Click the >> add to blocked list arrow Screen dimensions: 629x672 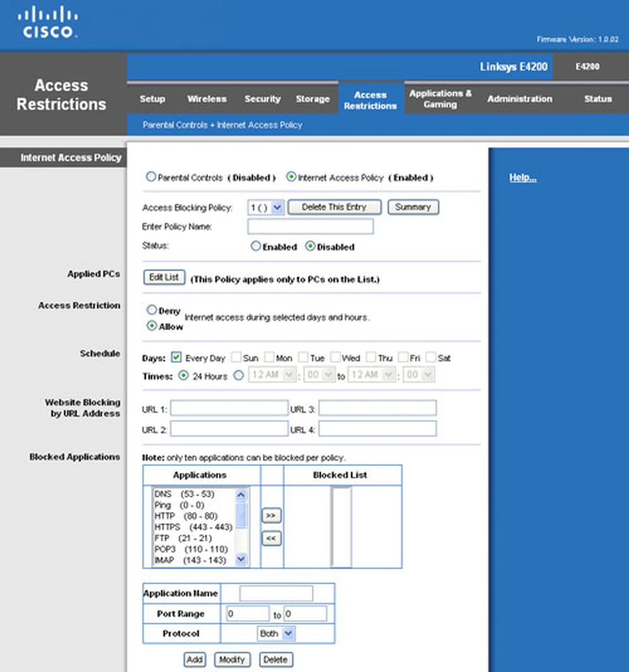tap(271, 516)
